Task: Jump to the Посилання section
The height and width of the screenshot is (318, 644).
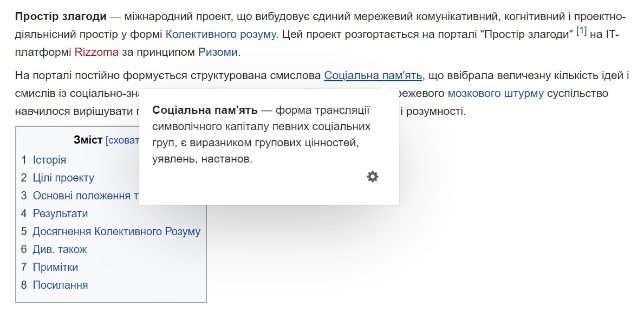Action: pos(60,285)
